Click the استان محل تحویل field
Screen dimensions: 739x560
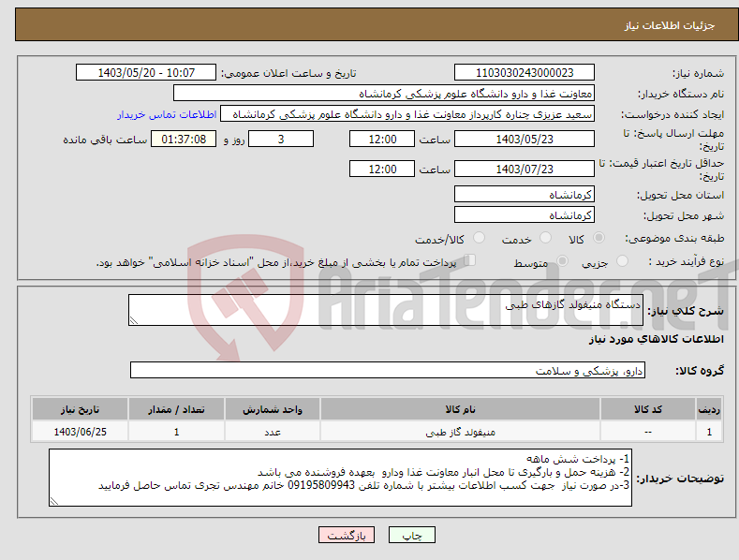(525, 194)
